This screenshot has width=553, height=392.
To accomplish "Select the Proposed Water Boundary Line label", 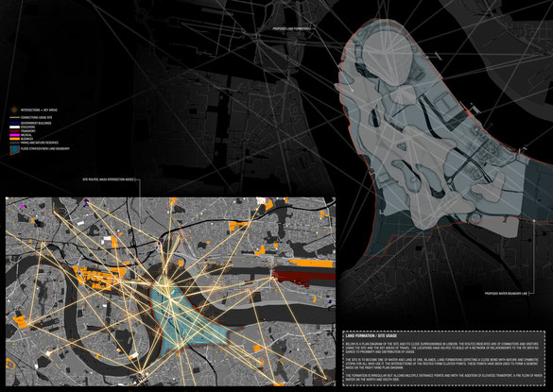I will pyautogui.click(x=506, y=294).
